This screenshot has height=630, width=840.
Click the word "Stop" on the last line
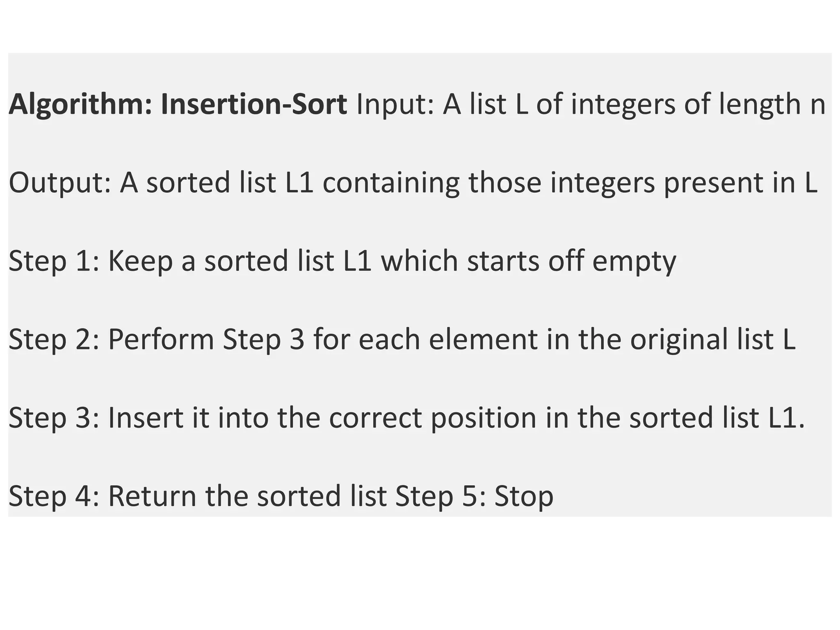point(524,496)
